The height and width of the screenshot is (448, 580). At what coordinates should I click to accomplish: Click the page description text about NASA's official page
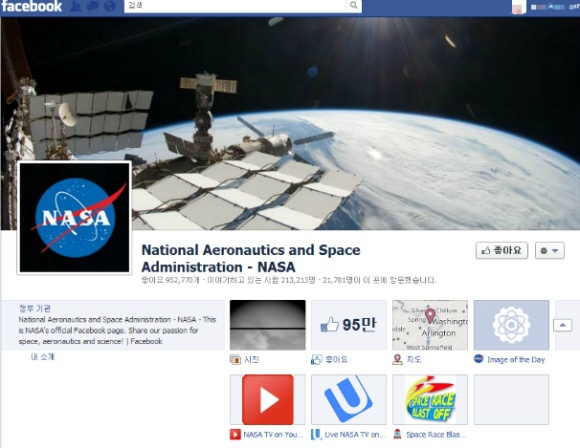[x=117, y=330]
